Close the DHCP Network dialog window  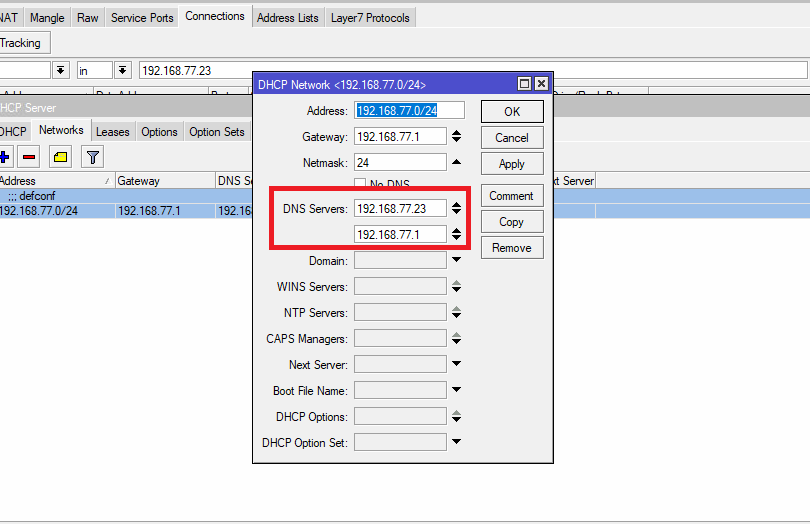pyautogui.click(x=541, y=84)
